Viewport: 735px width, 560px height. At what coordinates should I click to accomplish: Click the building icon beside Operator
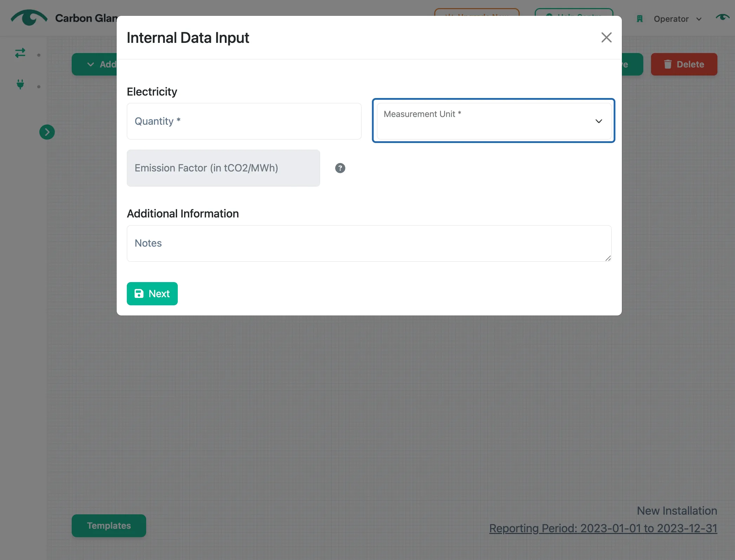640,19
